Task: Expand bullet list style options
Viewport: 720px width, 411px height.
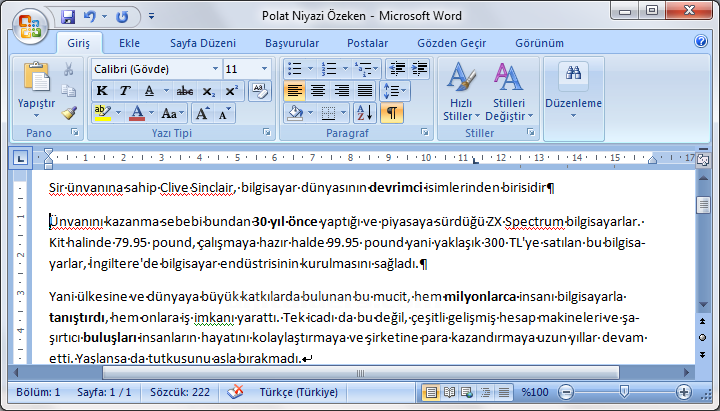Action: click(310, 69)
